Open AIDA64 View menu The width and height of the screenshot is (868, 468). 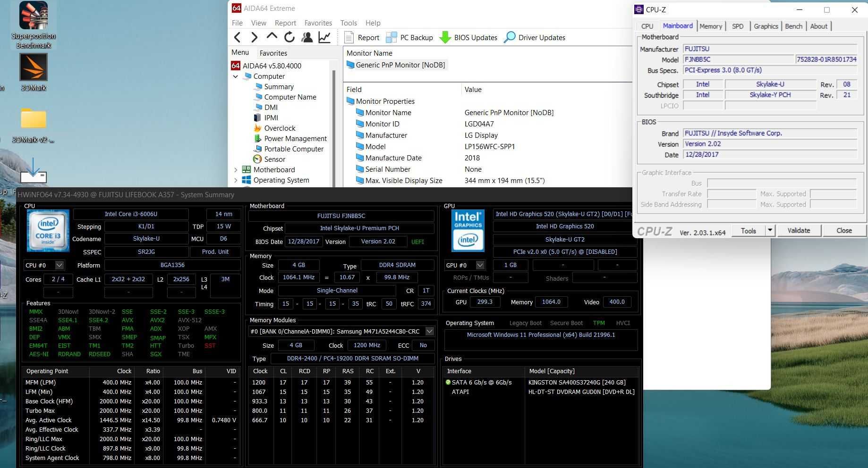point(258,23)
